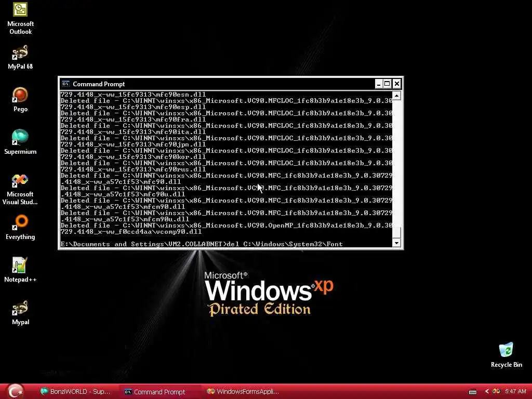
Task: Click the 5:47 AM clock
Action: (x=515, y=392)
